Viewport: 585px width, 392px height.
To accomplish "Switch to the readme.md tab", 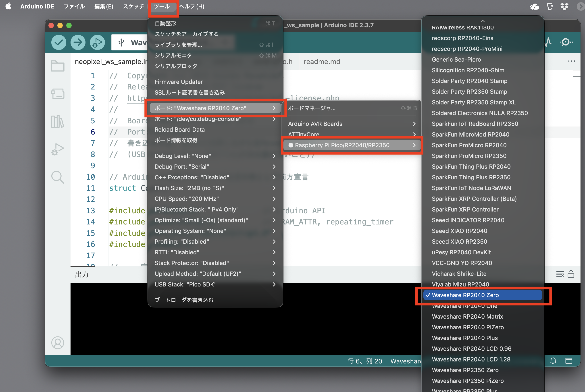I will tap(322, 62).
